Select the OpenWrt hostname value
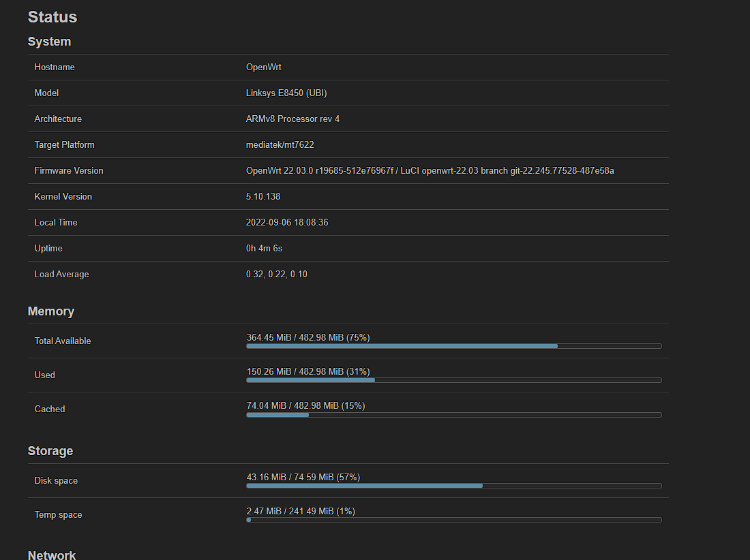Viewport: 750px width, 560px height. 264,67
